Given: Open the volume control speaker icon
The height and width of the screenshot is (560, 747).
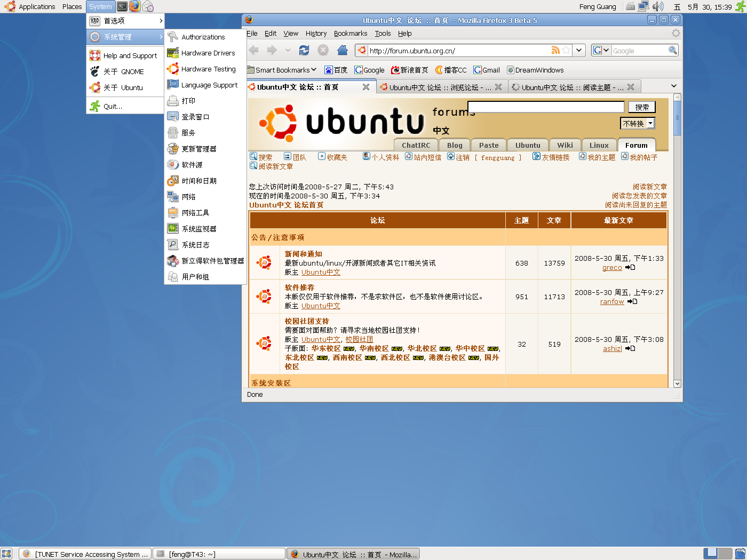Looking at the screenshot, I should pos(658,6).
